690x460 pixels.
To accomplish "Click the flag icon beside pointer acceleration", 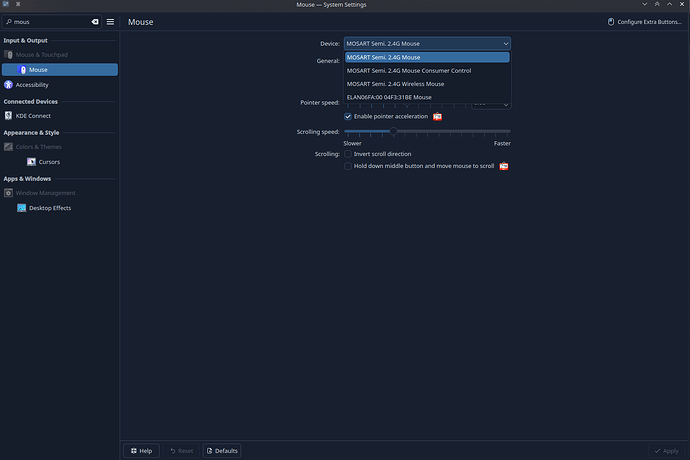I will 437,117.
